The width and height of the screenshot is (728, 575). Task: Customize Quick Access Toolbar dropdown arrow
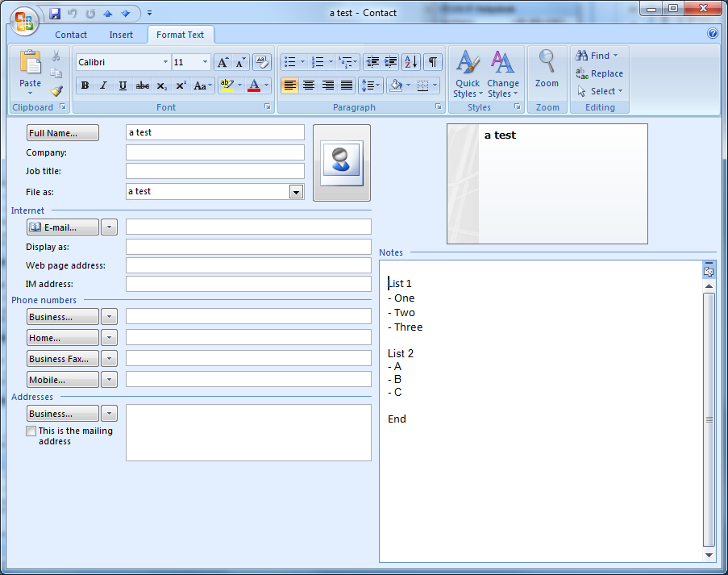coord(149,14)
